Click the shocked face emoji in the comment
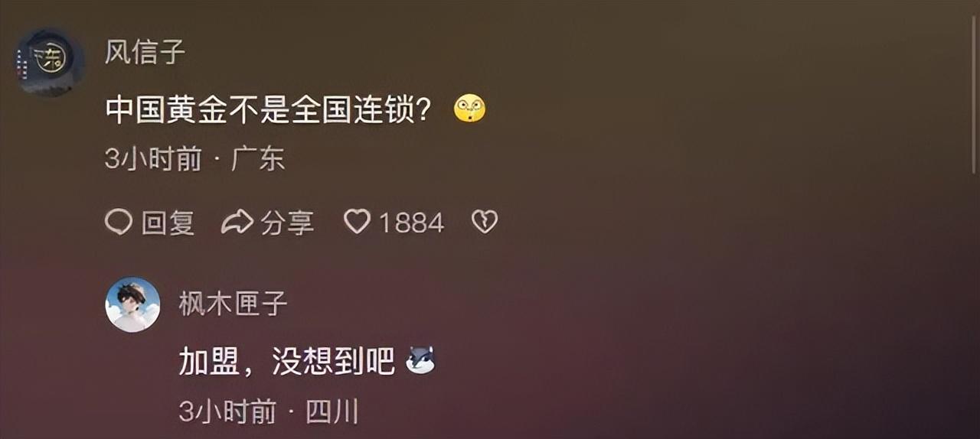Screen dimensions: 980x439 (469, 109)
